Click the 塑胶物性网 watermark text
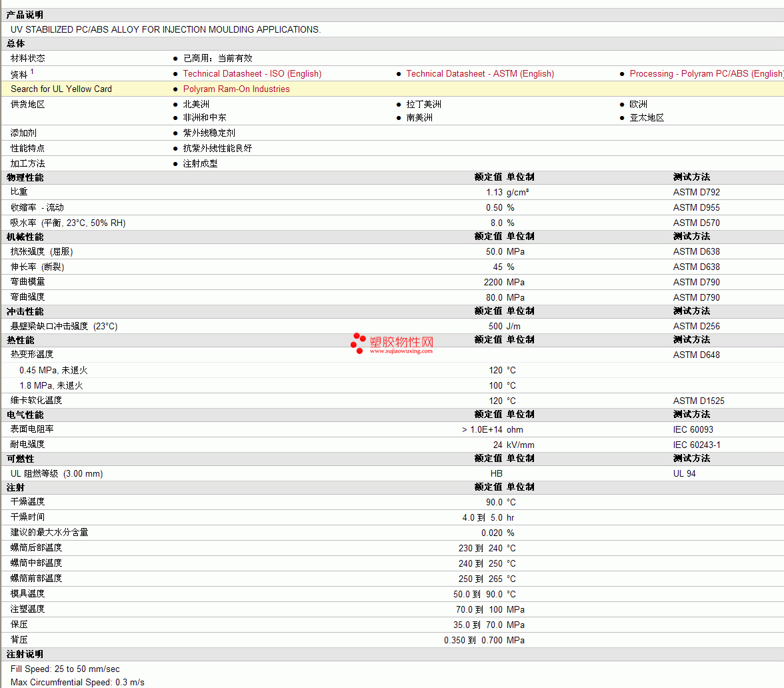784x688 pixels. 401,341
